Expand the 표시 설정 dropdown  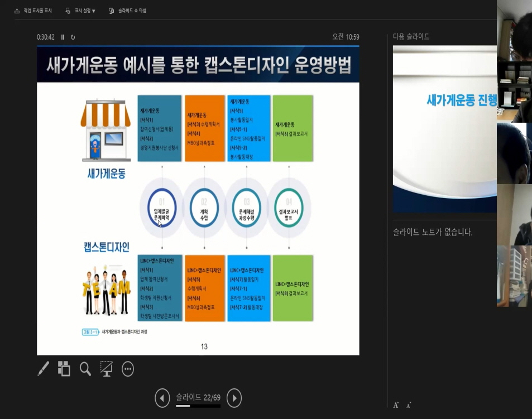(x=80, y=11)
